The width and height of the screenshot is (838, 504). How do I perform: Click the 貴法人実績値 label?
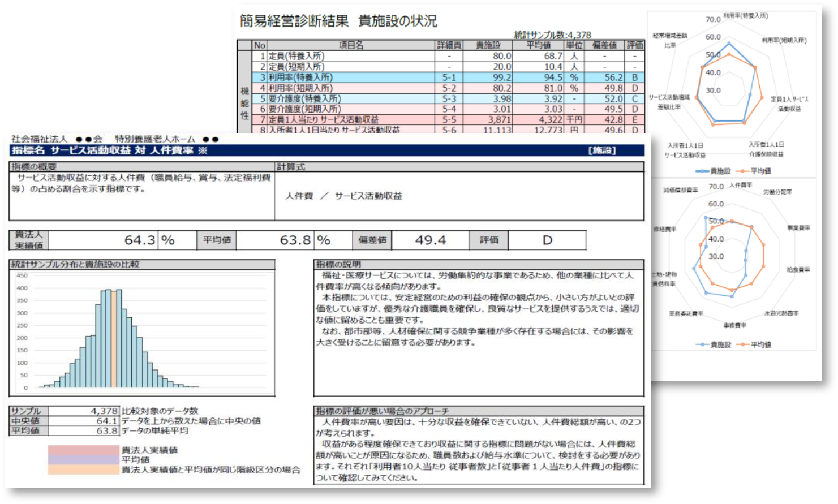point(29,240)
